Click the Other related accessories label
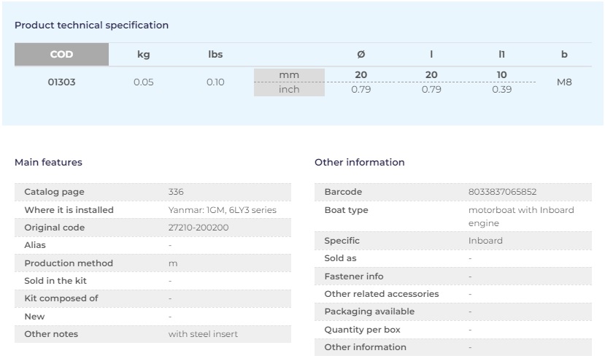 pyautogui.click(x=381, y=294)
